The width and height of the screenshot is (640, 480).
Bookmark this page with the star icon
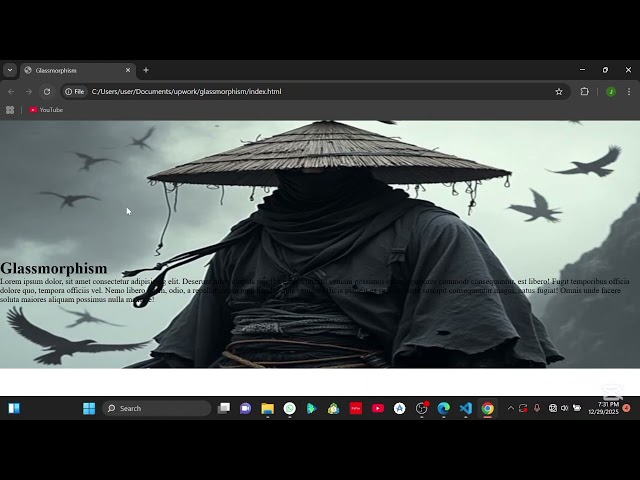click(x=559, y=92)
